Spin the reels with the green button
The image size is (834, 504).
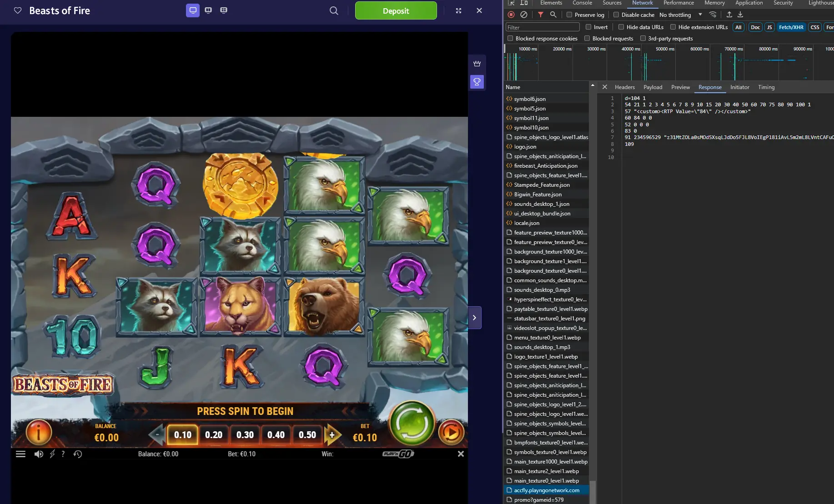[x=412, y=423]
